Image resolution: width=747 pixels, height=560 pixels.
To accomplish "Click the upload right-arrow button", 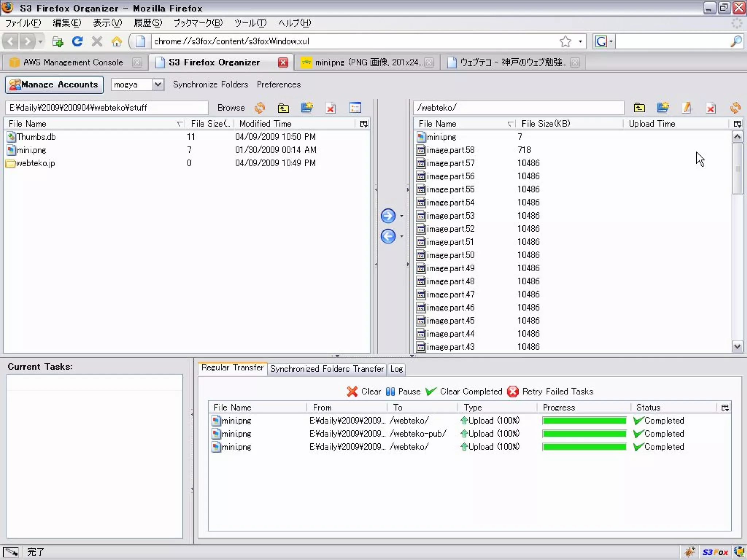I will pyautogui.click(x=388, y=216).
